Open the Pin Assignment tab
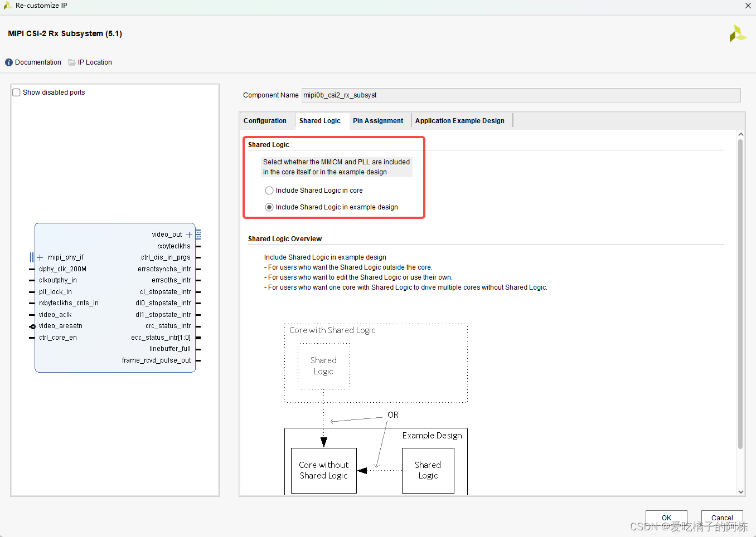Viewport: 756px width, 537px height. click(x=378, y=120)
